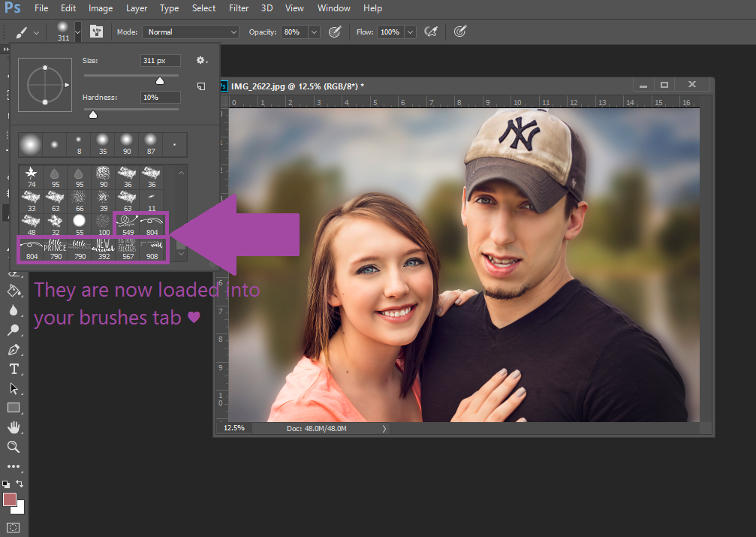756x537 pixels.
Task: Click the switch foreground/background colors arrow
Action: click(x=20, y=484)
